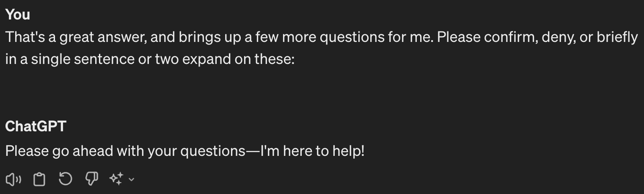Click the word "briefly" in the user message
Image resolution: width=644 pixels, height=194 pixels.
point(616,38)
